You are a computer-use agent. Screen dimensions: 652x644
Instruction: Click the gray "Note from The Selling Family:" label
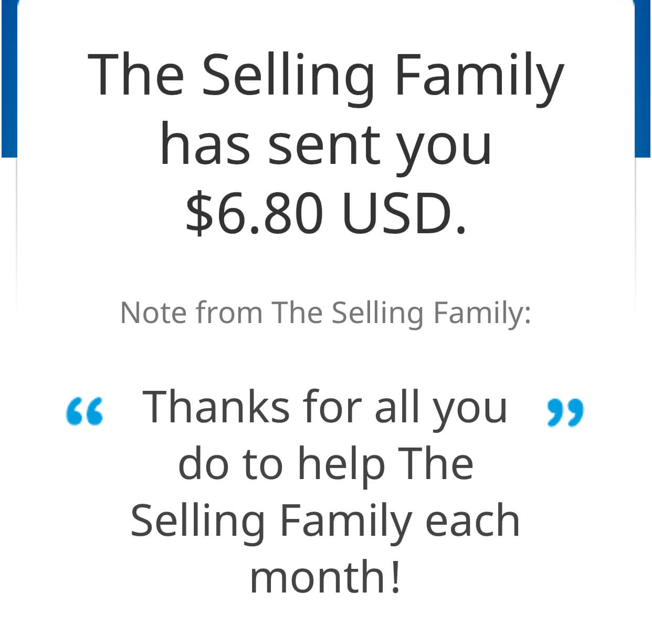325,313
